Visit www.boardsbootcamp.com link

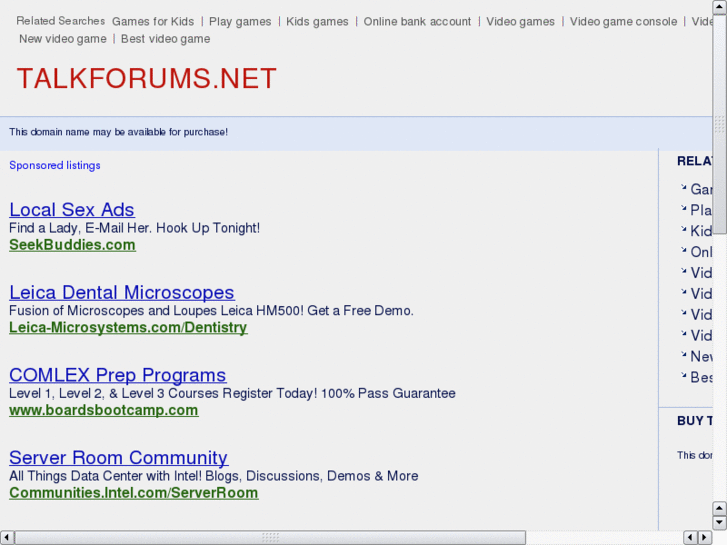pyautogui.click(x=104, y=410)
